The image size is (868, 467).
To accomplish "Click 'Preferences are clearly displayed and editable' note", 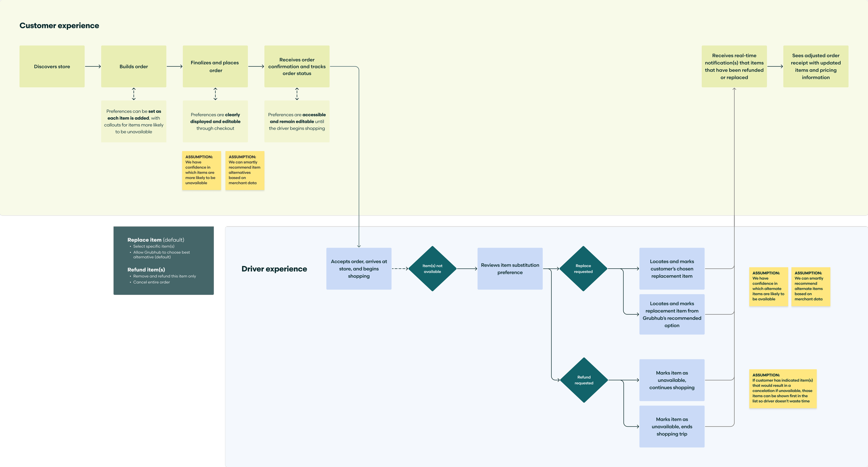I will click(215, 122).
